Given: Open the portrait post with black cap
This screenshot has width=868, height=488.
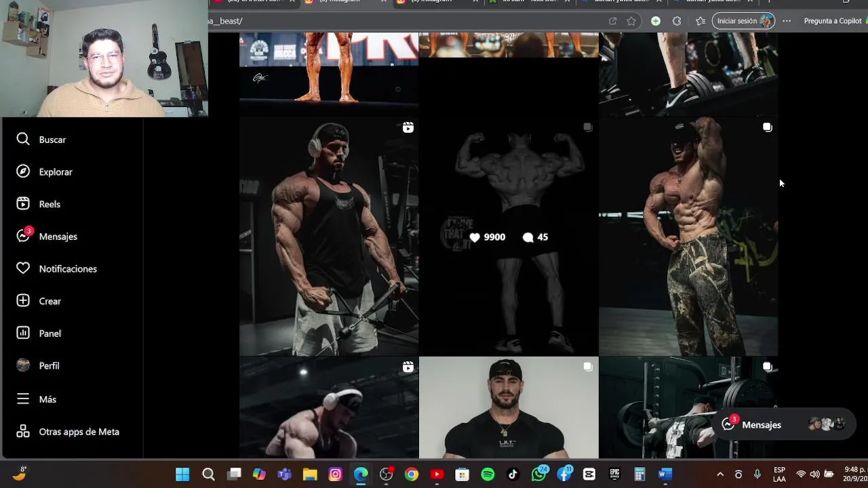Looking at the screenshot, I should pyautogui.click(x=509, y=408).
